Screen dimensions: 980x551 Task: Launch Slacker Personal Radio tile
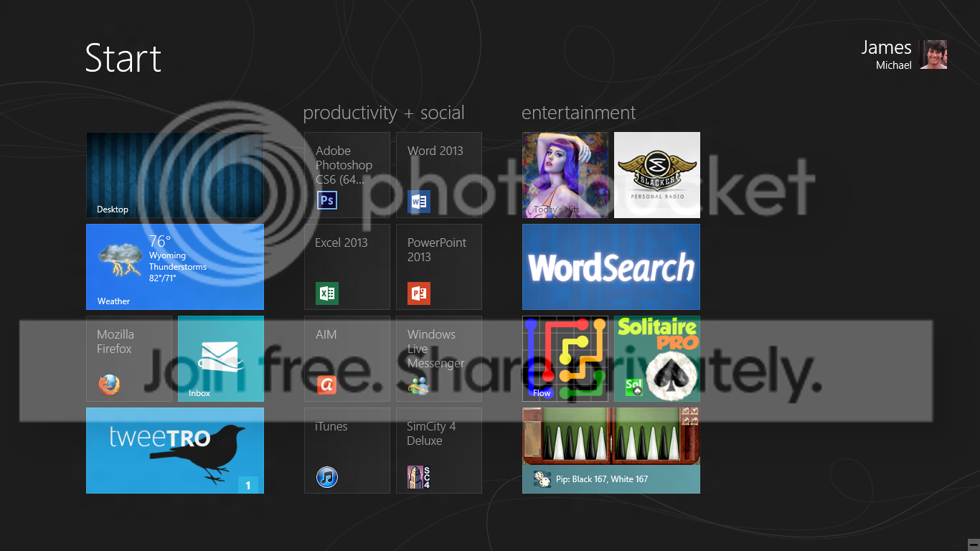657,175
